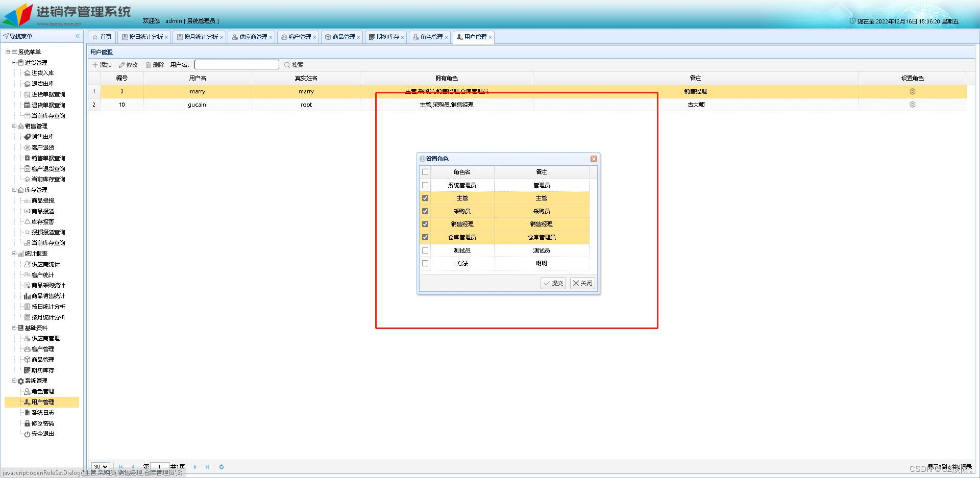This screenshot has height=478, width=980.
Task: Uncheck the 主管 role checkbox
Action: tap(425, 198)
